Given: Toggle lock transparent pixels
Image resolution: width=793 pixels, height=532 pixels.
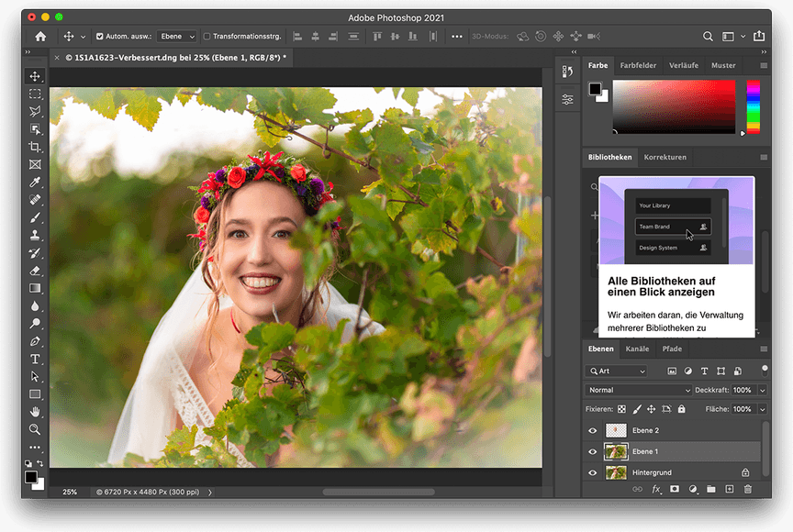Looking at the screenshot, I should click(621, 409).
